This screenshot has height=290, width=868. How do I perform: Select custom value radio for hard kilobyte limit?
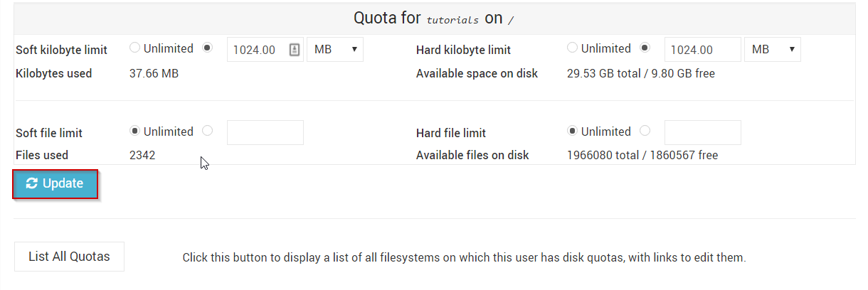[x=645, y=48]
